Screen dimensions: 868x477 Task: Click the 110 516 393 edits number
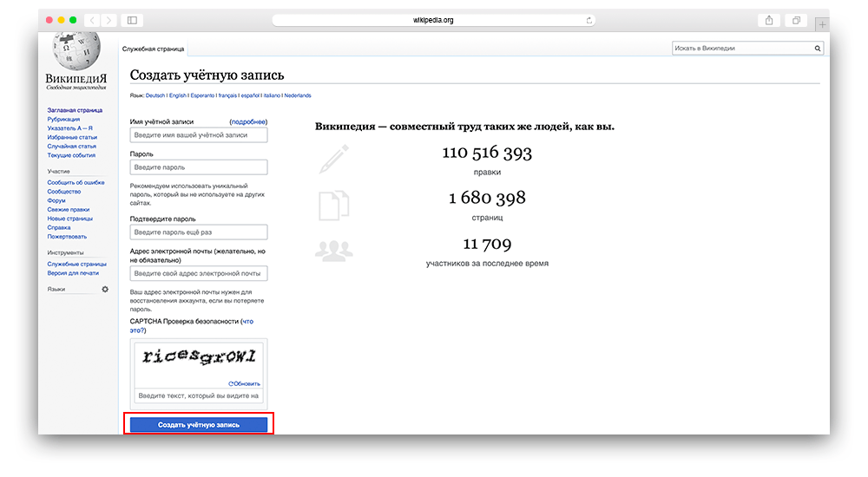pos(487,153)
